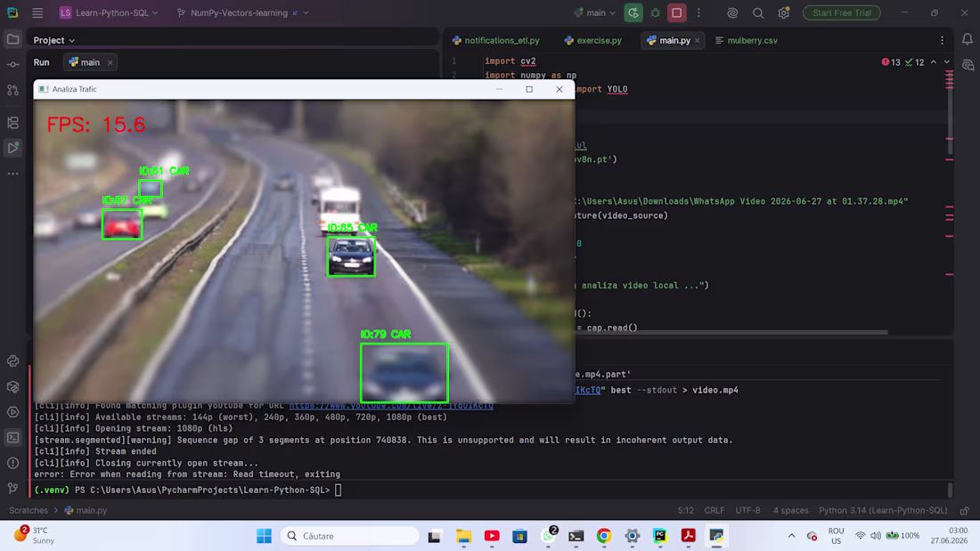The image size is (980, 551).
Task: Change file encoding UTF-8 in status bar
Action: coord(747,510)
